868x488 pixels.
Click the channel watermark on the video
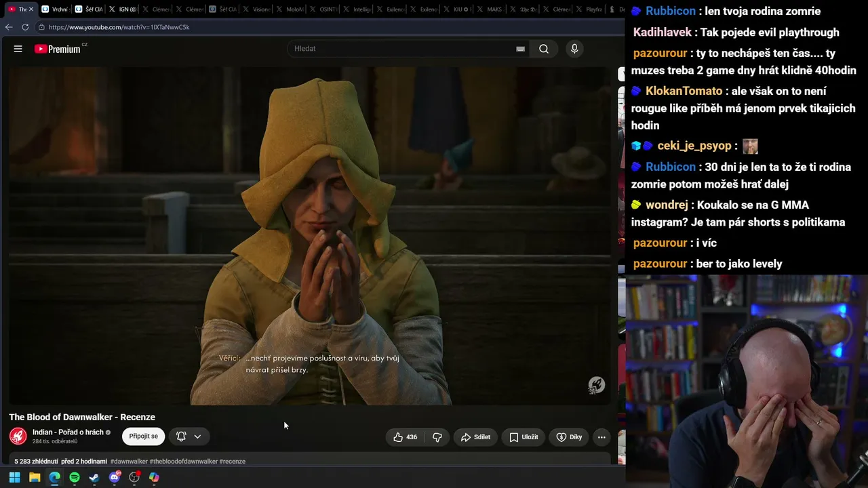point(596,386)
